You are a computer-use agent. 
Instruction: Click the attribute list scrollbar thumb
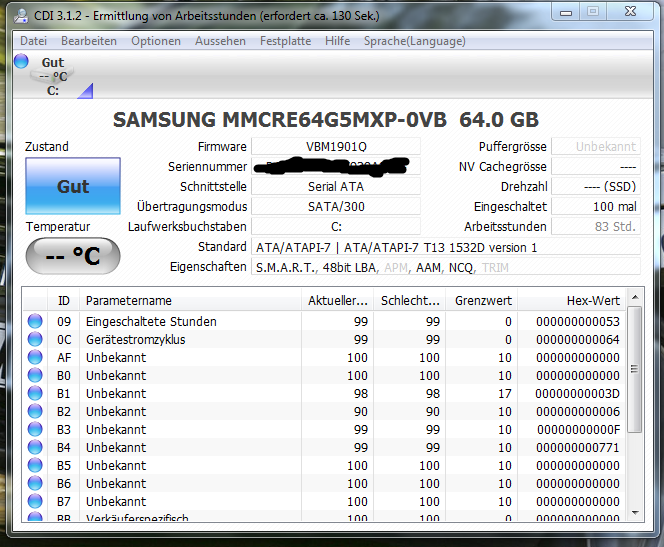coord(634,369)
